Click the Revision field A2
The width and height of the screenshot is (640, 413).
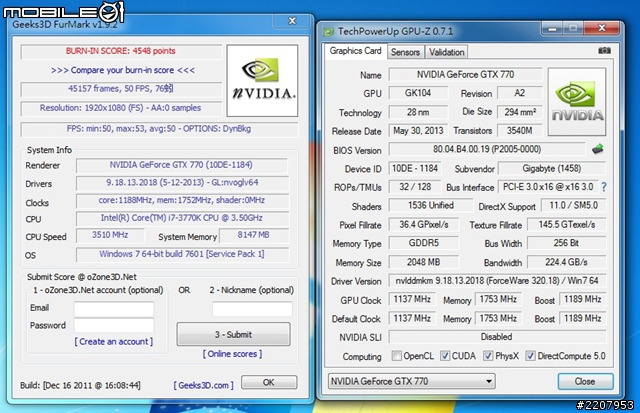(x=519, y=93)
